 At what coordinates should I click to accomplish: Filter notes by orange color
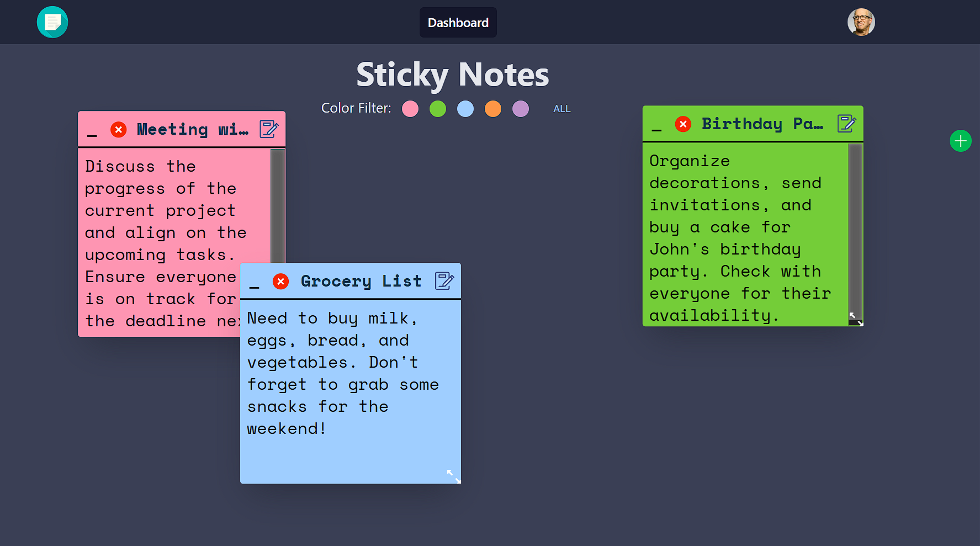click(x=493, y=109)
